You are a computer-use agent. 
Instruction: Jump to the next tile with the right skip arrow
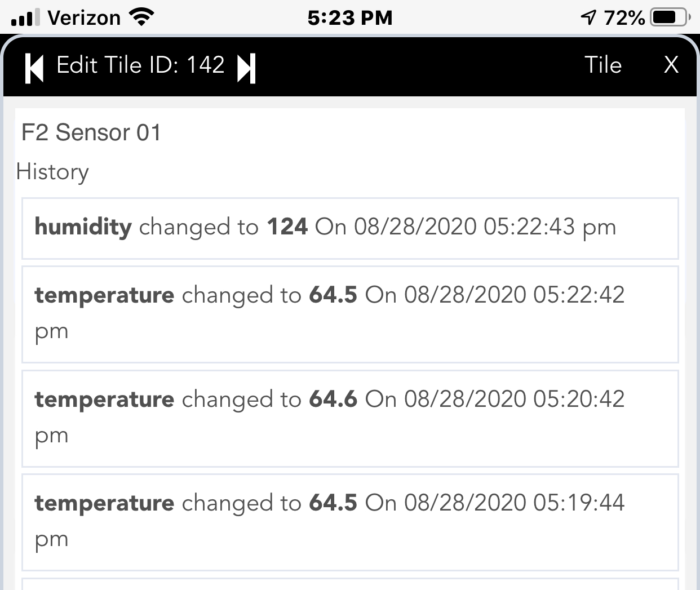tap(247, 68)
